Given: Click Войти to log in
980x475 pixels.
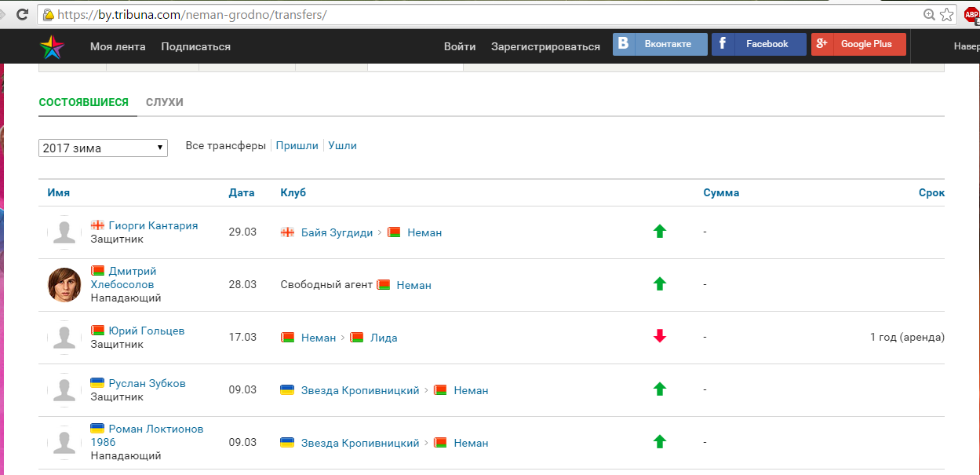Looking at the screenshot, I should click(x=460, y=46).
